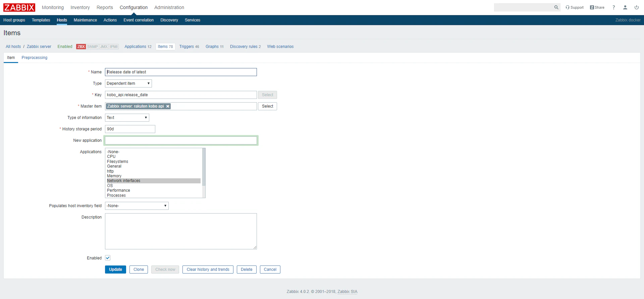Viewport: 644px width, 299px height.
Task: Open the user profile icon
Action: (625, 7)
